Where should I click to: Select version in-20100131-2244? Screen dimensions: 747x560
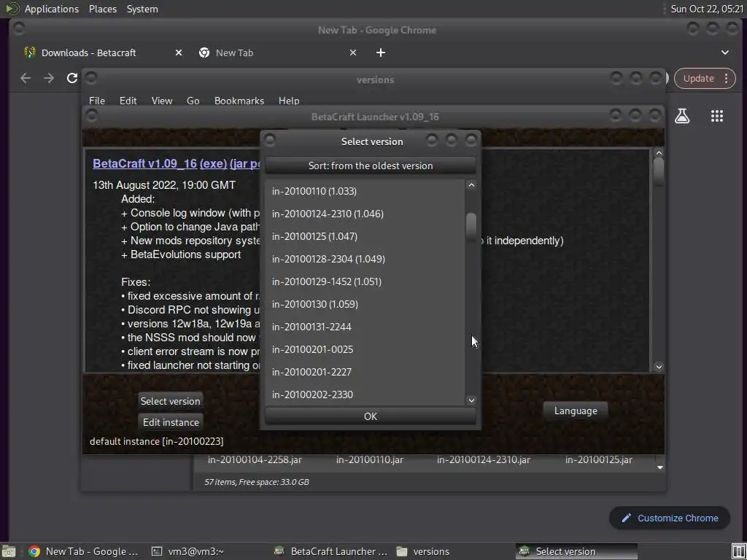coord(365,327)
